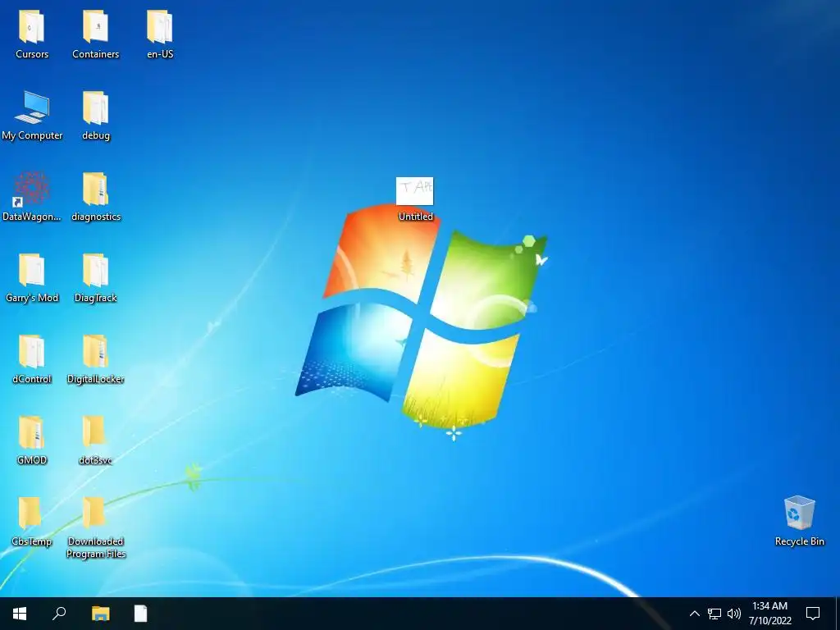This screenshot has height=630, width=840.
Task: Select the My Computer desktop icon
Action: pos(32,107)
